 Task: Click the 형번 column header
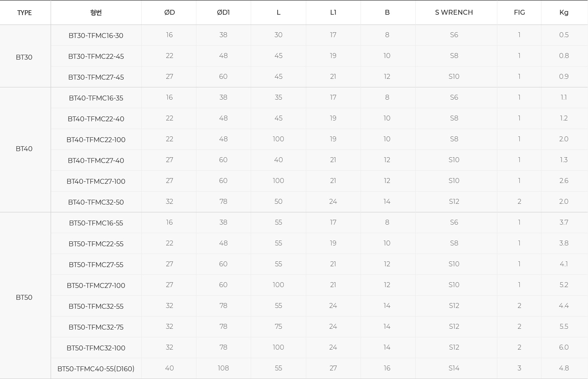96,13
